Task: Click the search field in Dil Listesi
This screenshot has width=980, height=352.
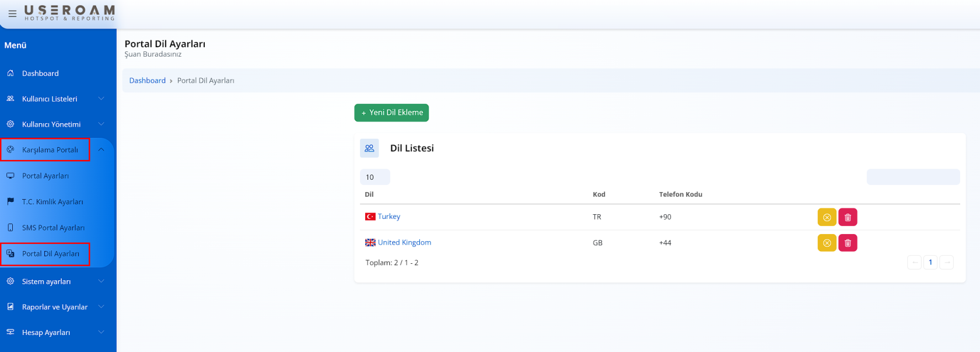Action: [913, 177]
